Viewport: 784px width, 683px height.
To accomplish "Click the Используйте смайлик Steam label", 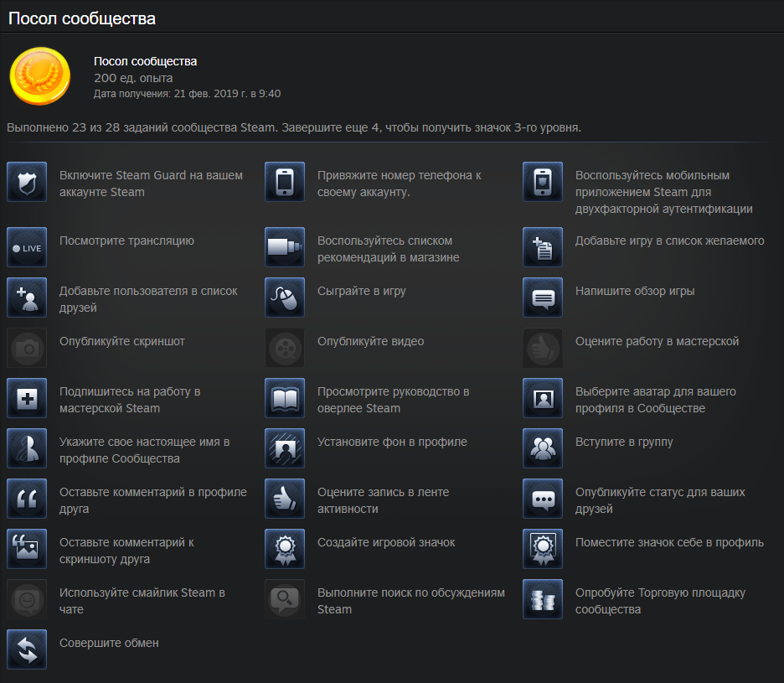I will tap(142, 601).
